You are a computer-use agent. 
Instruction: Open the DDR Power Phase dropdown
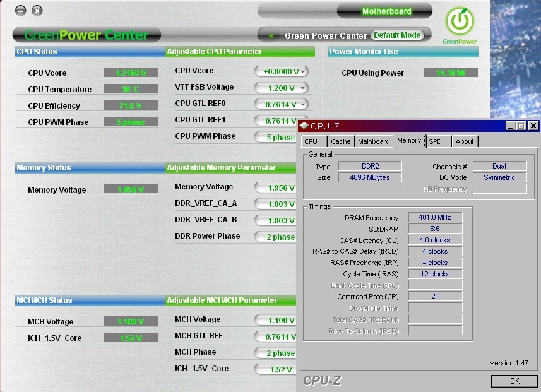pyautogui.click(x=276, y=237)
